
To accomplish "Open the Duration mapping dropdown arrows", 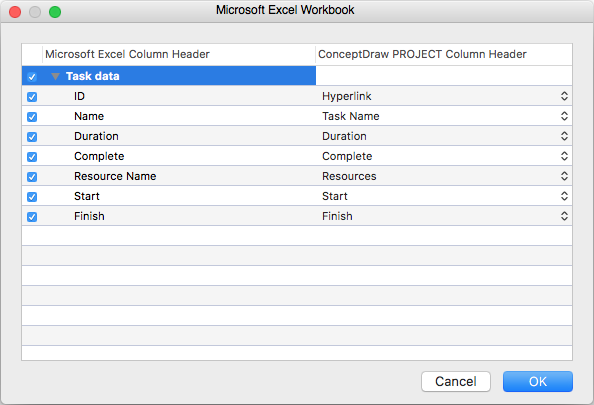I will pyautogui.click(x=564, y=136).
